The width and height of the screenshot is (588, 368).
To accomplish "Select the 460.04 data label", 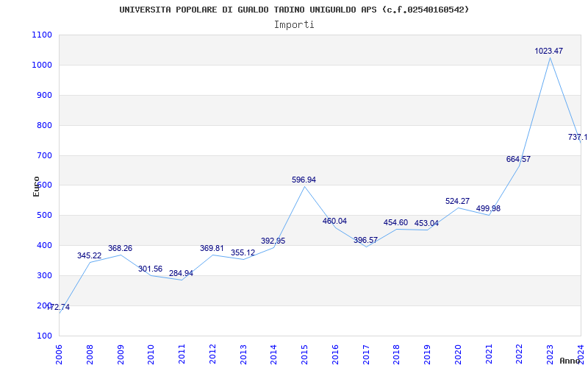I will click(x=334, y=222).
